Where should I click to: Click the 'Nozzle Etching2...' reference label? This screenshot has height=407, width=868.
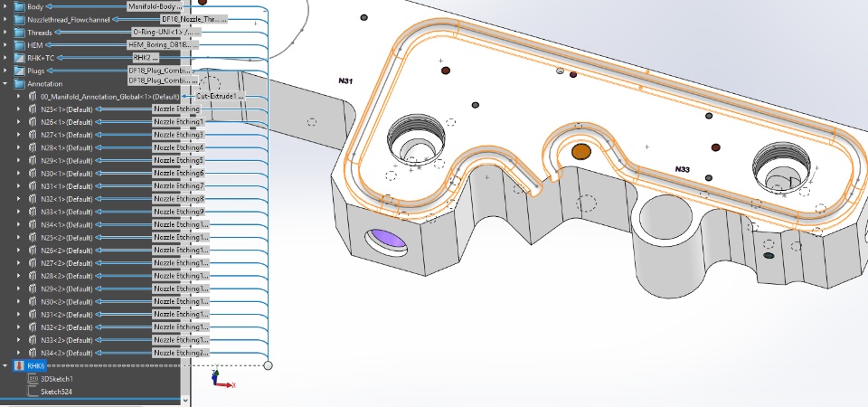pyautogui.click(x=181, y=353)
